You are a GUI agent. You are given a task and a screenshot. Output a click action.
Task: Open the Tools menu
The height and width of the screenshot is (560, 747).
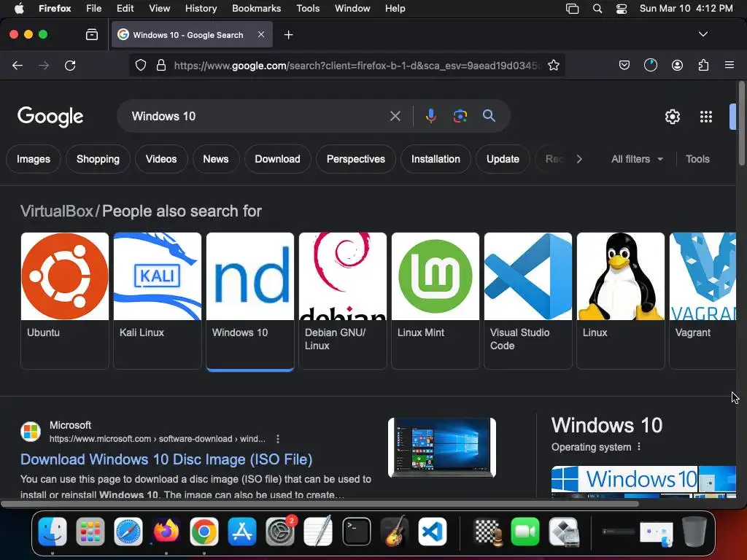click(x=308, y=9)
